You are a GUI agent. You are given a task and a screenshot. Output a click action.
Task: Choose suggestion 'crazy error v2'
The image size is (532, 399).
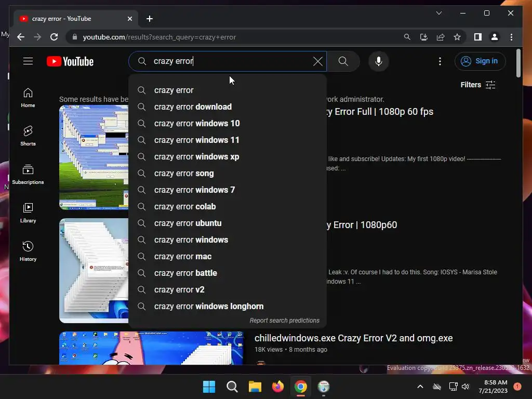[228, 290]
